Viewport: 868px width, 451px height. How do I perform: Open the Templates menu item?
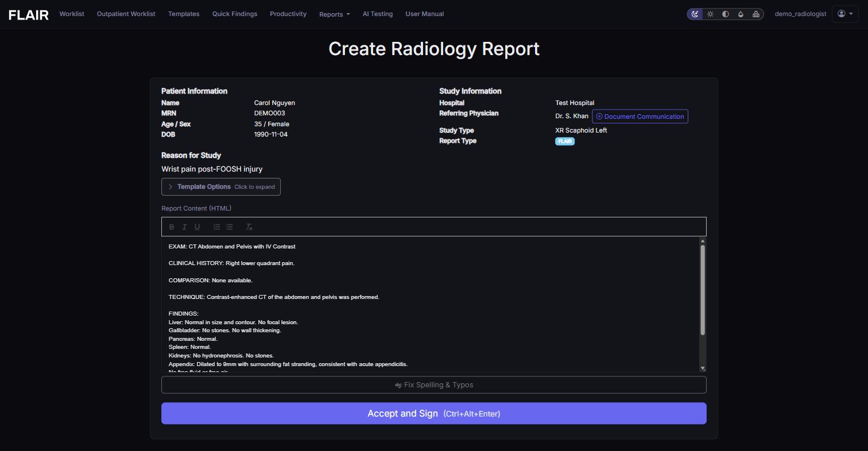pos(184,14)
